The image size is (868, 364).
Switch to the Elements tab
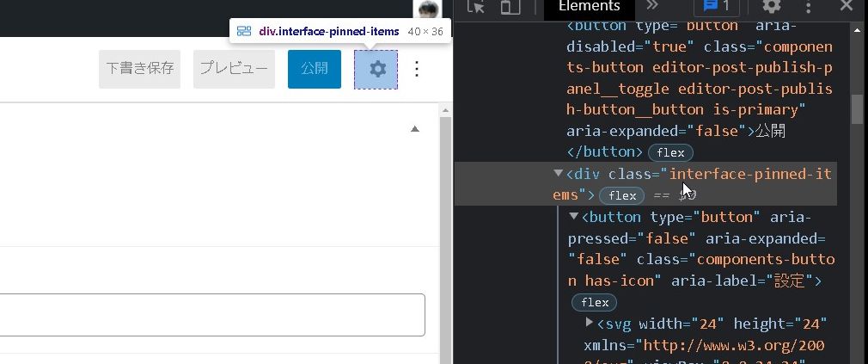click(x=589, y=7)
